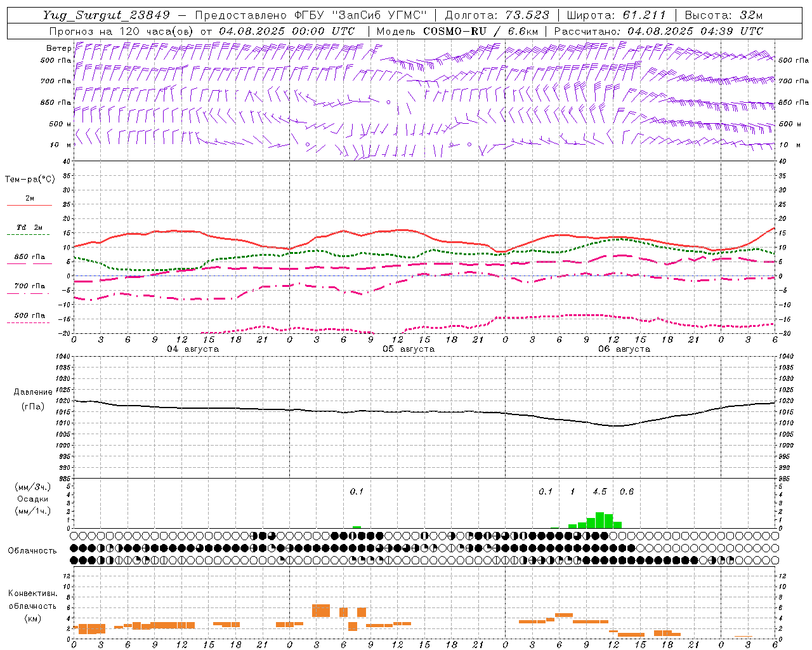Click the longitude value Долгота: 73.523

[x=497, y=15]
